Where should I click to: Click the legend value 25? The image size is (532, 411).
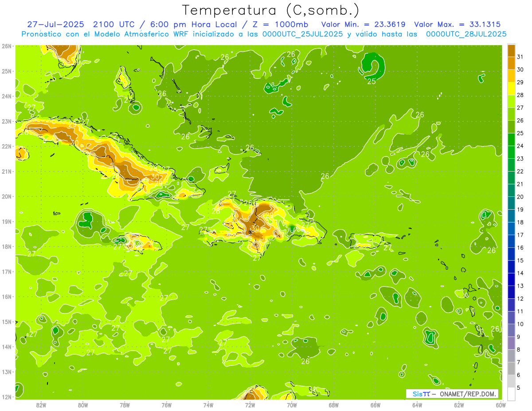point(520,133)
